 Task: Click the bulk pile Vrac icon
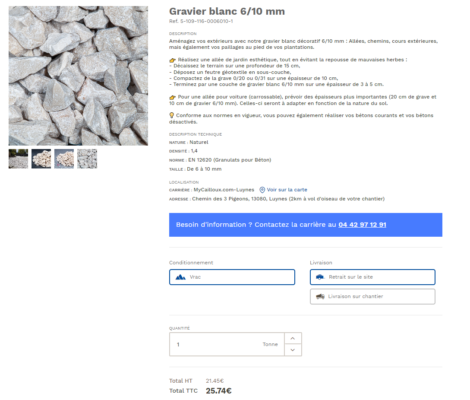click(180, 277)
